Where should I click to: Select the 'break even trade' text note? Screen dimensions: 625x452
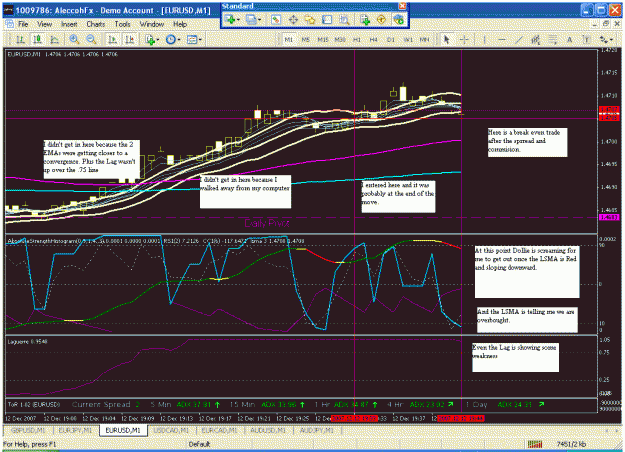coord(527,142)
